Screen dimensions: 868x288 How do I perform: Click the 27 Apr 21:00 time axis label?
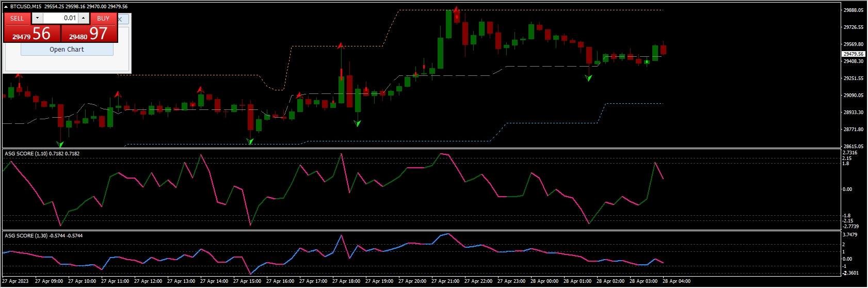pos(445,281)
